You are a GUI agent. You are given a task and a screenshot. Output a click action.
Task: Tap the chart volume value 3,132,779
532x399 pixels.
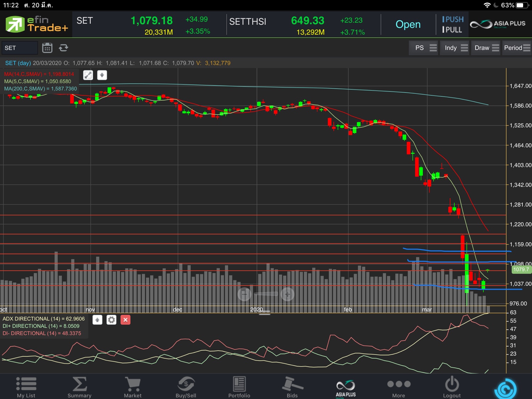tap(218, 63)
